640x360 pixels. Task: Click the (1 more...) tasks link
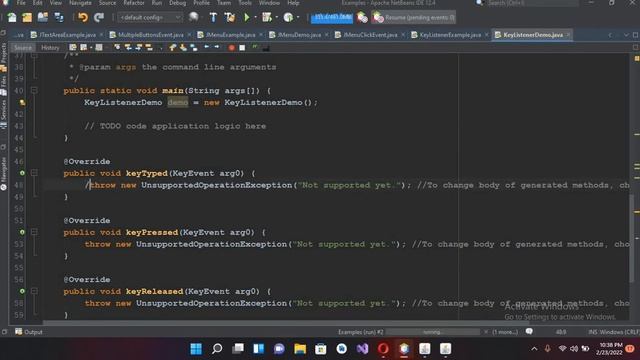click(x=504, y=332)
